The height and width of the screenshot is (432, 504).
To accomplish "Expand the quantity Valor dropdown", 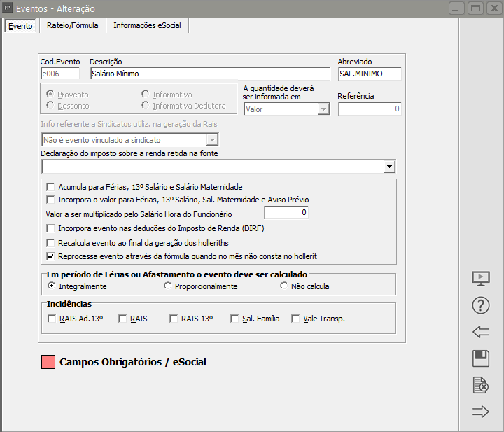I will click(323, 109).
